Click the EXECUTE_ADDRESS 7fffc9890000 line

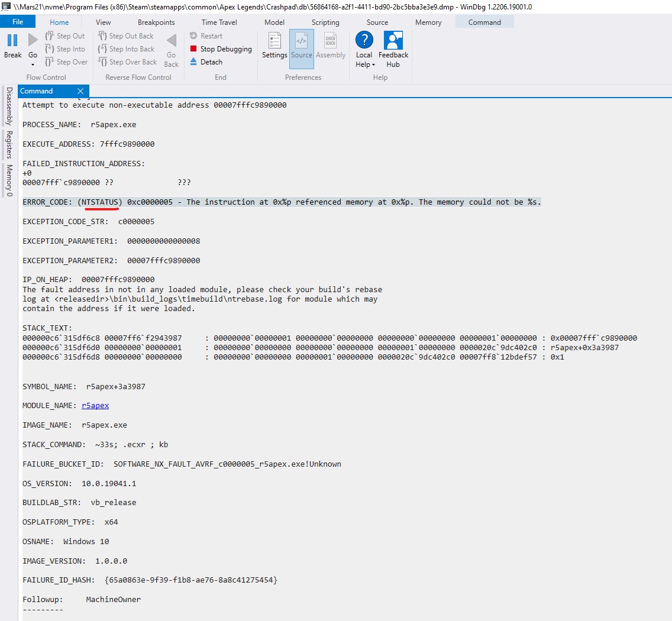coord(88,144)
